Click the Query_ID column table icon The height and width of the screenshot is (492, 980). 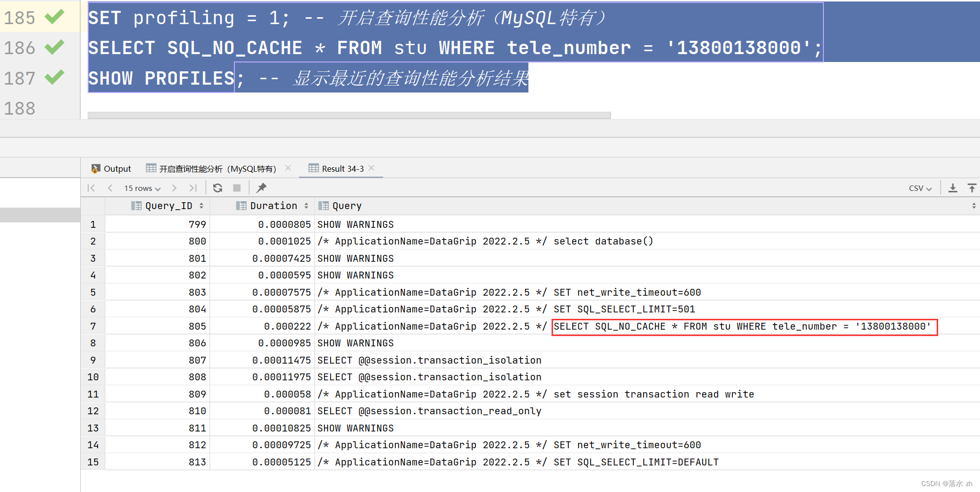coord(136,206)
